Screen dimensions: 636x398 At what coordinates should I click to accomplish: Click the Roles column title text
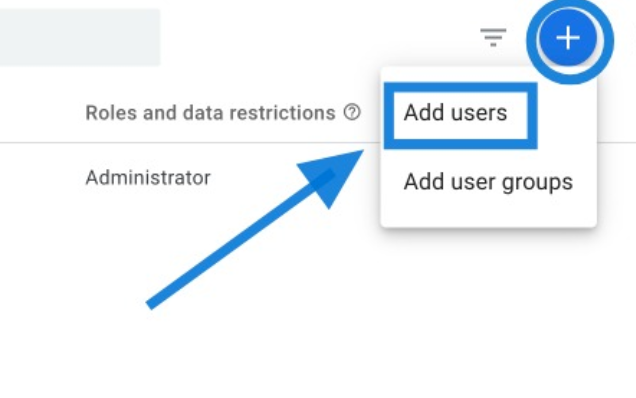click(211, 113)
